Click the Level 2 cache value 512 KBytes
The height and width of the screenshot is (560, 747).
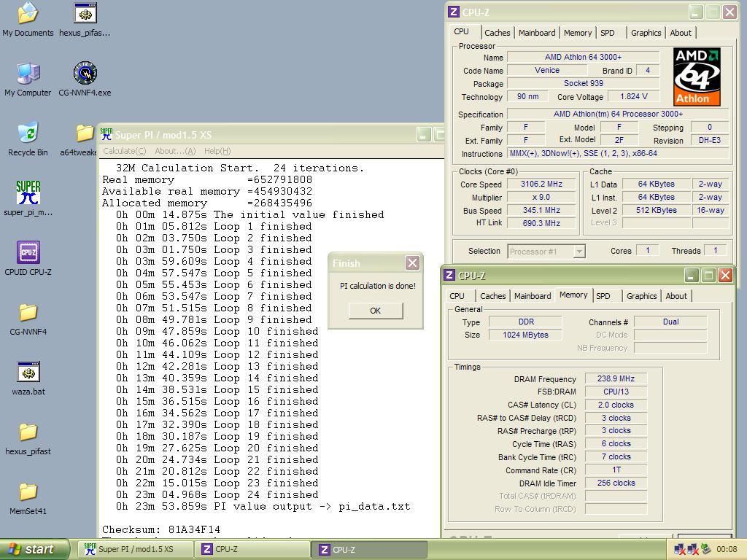click(x=656, y=210)
